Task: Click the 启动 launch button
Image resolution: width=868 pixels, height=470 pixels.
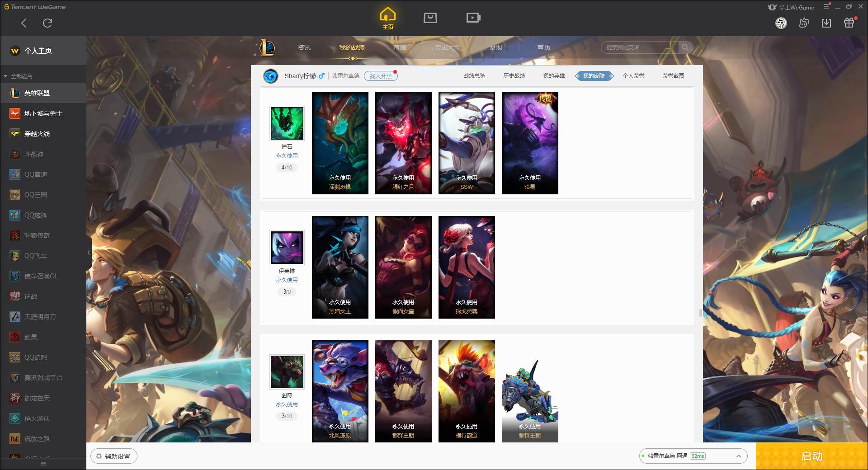Action: tap(812, 456)
